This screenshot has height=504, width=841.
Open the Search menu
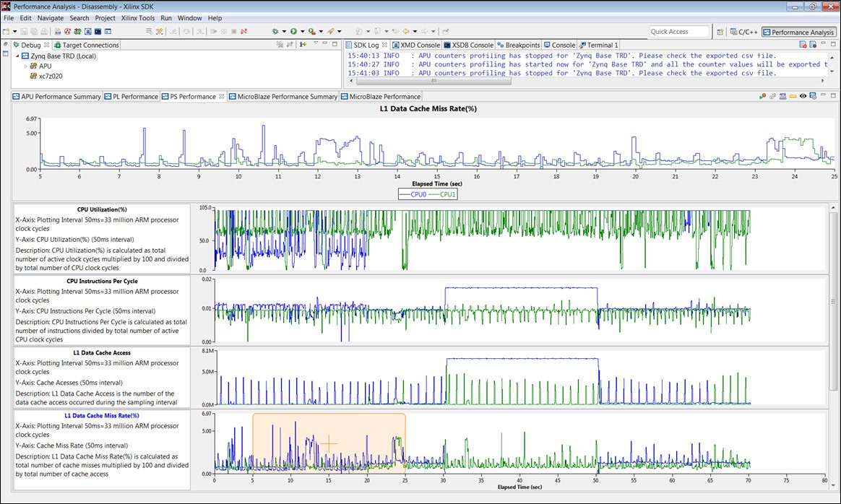[x=79, y=18]
